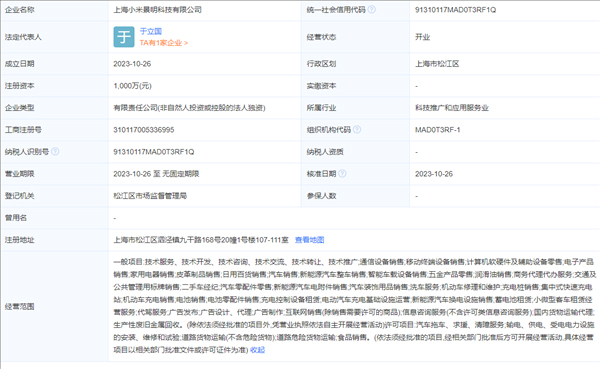Select organization code MAD0T3RF-1
The image size is (600, 369).
437,130
